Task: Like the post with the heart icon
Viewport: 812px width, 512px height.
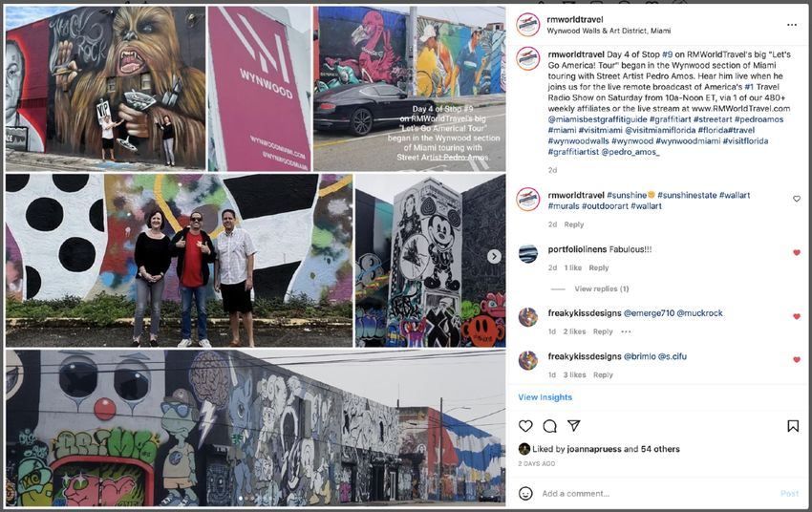Action: pos(525,426)
